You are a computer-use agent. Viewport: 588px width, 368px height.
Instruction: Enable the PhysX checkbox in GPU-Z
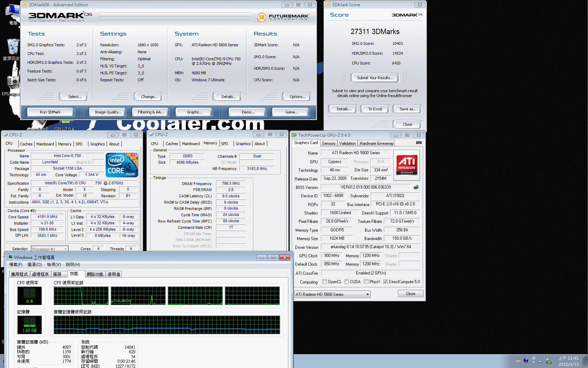point(366,282)
